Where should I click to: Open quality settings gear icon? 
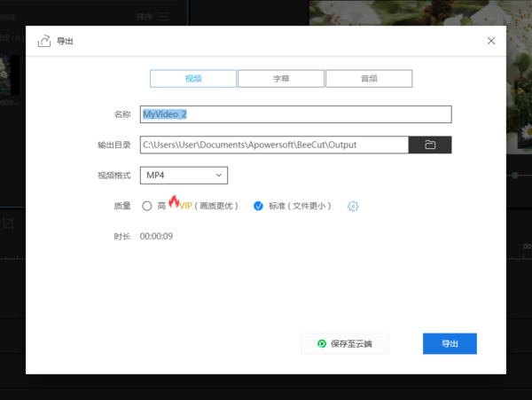(353, 206)
